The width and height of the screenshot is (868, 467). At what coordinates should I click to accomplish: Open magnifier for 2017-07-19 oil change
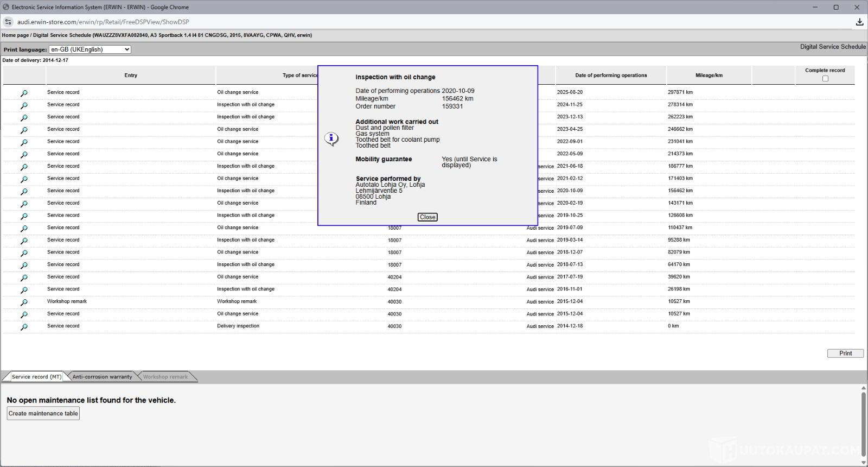coord(24,277)
